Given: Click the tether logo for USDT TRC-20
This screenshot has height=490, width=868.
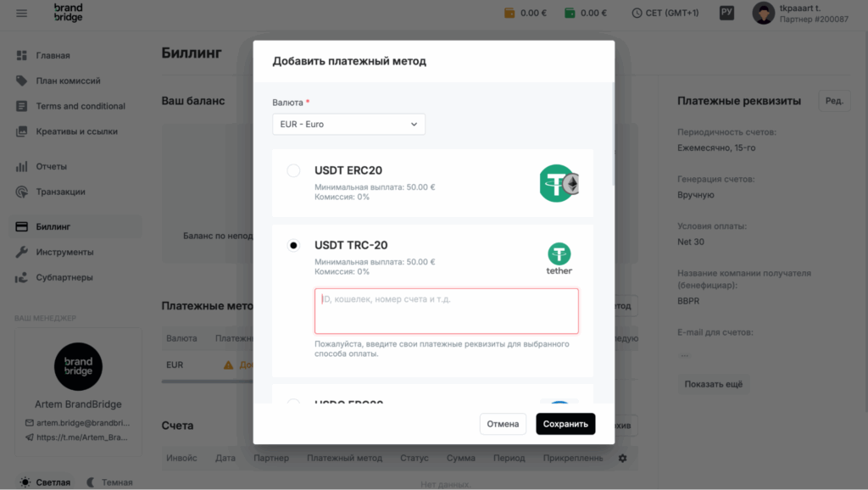Looking at the screenshot, I should (x=559, y=259).
